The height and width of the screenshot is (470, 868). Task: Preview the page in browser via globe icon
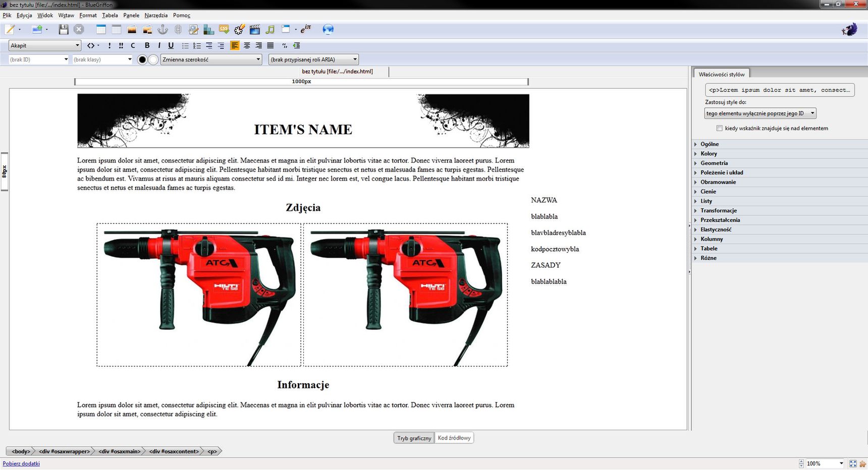click(328, 30)
